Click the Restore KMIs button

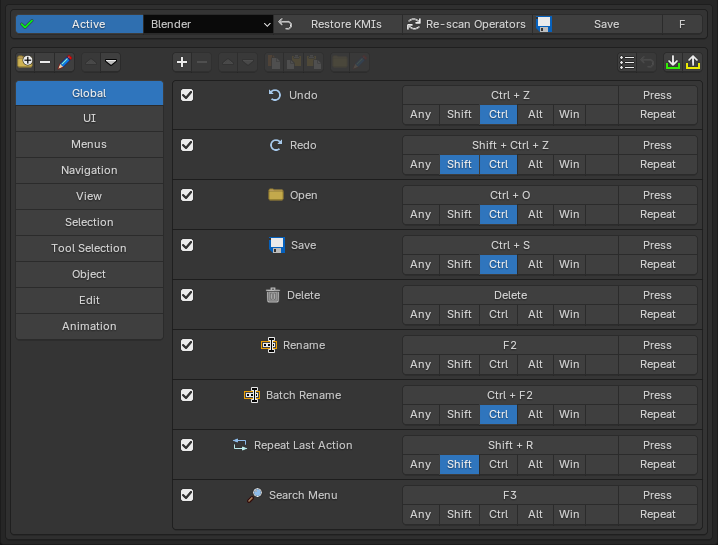pos(338,24)
